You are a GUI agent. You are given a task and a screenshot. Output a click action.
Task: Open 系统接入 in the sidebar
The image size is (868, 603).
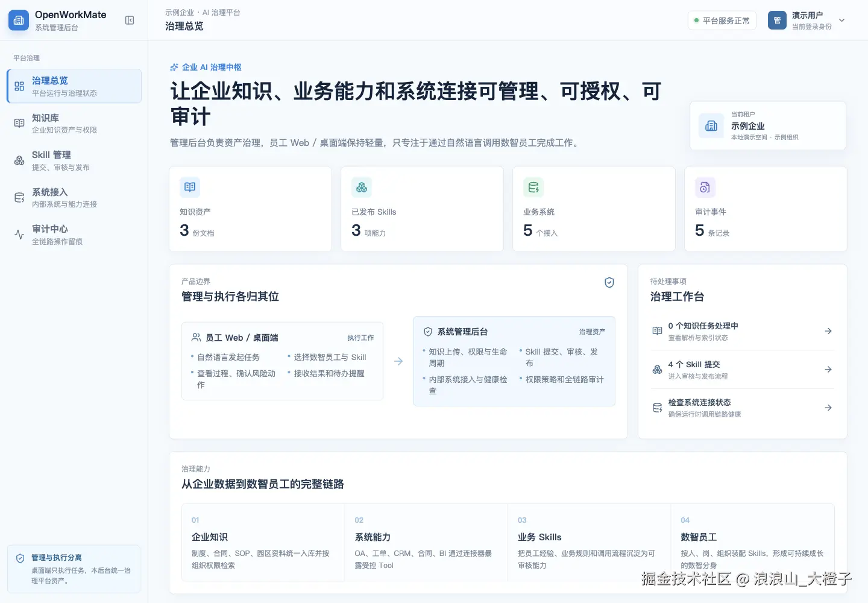click(74, 197)
